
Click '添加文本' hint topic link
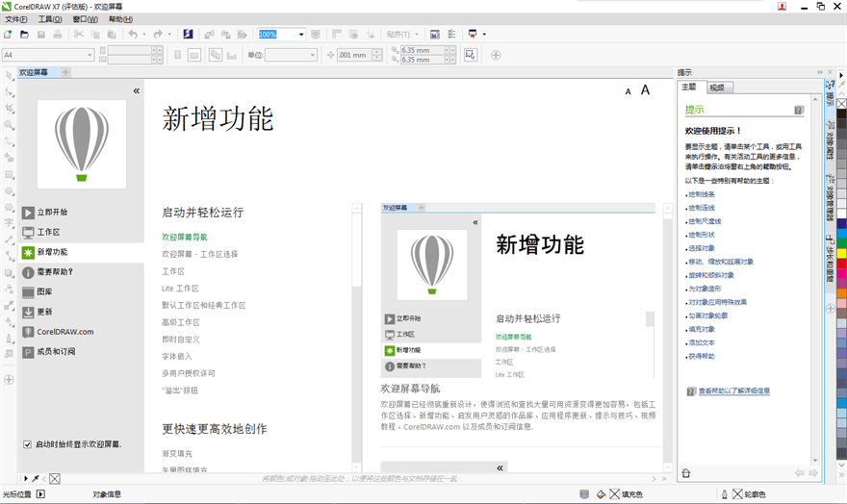click(x=702, y=342)
